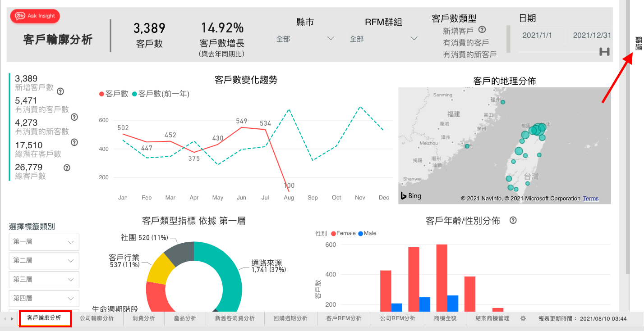Select 有消費的客戶 customer type option
The height and width of the screenshot is (331, 644).
466,43
